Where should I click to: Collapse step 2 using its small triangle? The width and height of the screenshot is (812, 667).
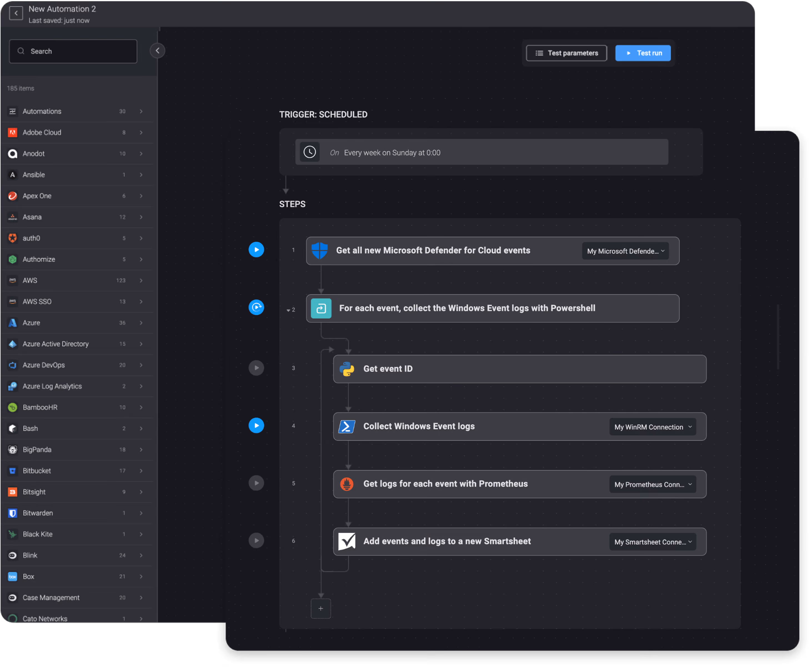tap(289, 311)
